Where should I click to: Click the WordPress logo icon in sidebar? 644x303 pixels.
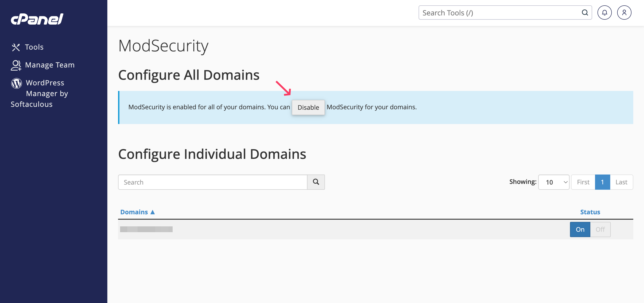click(x=17, y=83)
